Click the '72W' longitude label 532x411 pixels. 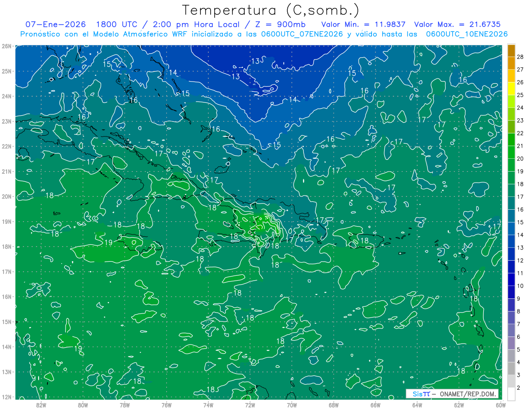coord(250,404)
